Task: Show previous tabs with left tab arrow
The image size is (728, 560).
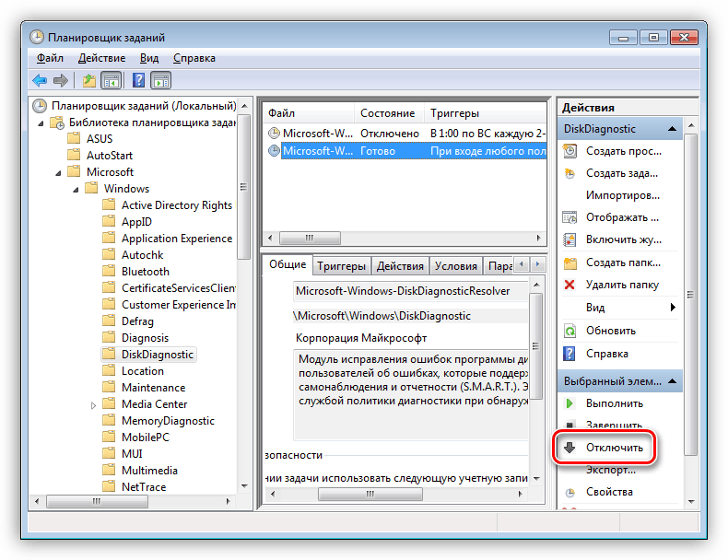Action: tap(522, 264)
